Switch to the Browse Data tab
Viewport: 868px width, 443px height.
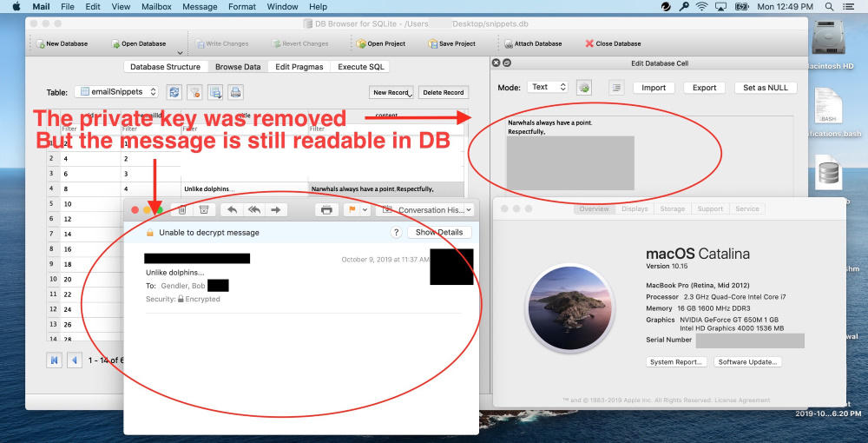(x=238, y=66)
